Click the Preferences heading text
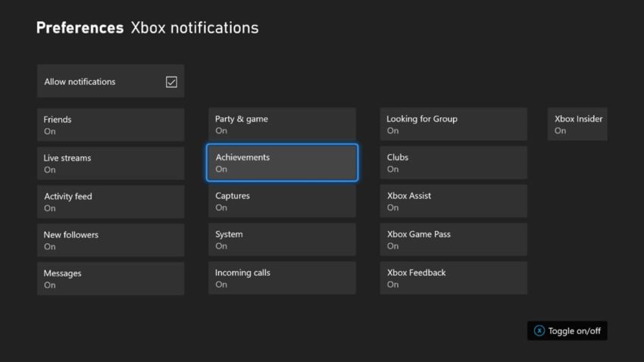The width and height of the screenshot is (644, 362). pyautogui.click(x=80, y=28)
